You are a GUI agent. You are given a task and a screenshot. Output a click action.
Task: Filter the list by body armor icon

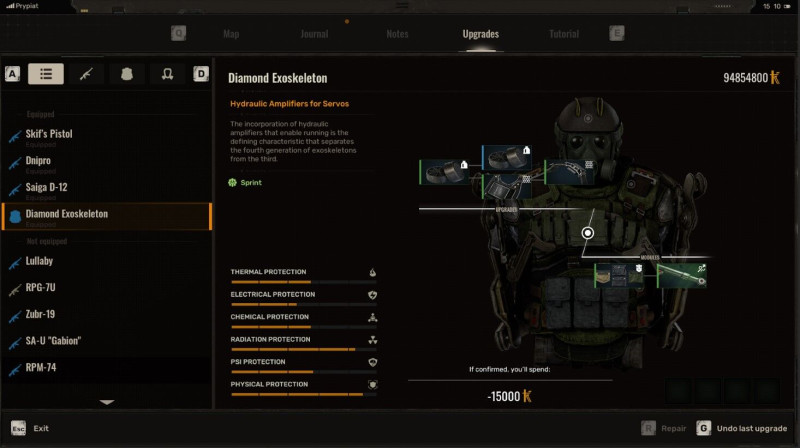coord(127,74)
